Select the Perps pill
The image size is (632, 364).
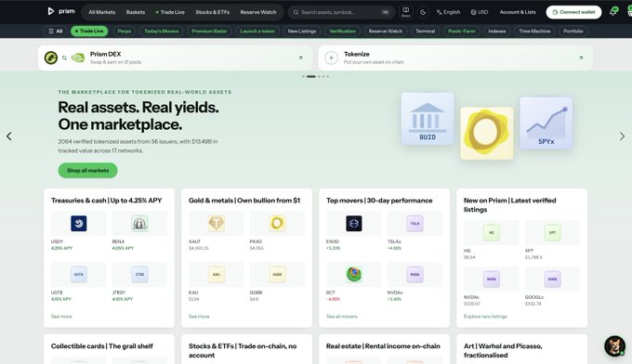coord(125,31)
